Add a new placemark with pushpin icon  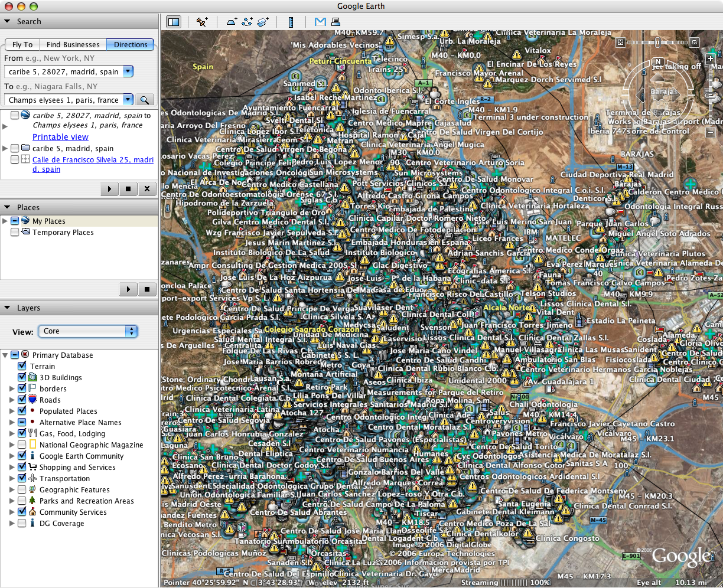tap(202, 22)
